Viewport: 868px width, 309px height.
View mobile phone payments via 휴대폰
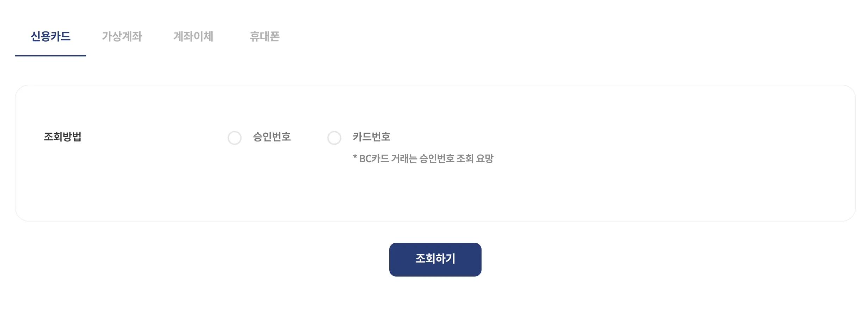(265, 36)
